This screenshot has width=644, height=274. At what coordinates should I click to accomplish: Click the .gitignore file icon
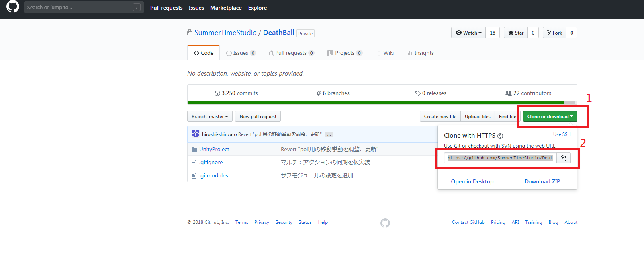[194, 163]
